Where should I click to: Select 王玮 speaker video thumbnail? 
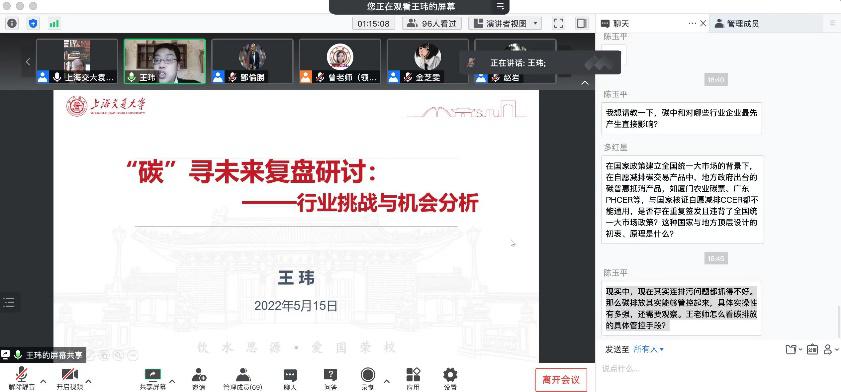(165, 61)
